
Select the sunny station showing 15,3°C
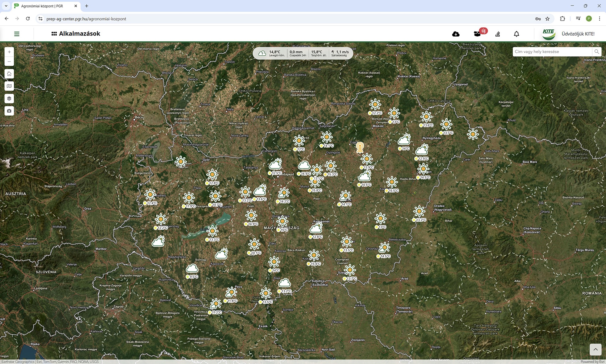(331, 166)
